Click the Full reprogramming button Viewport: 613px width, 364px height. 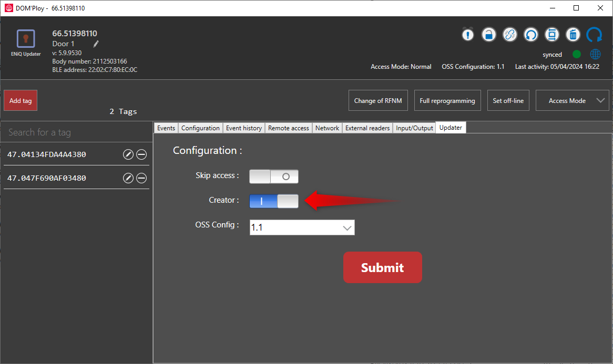pyautogui.click(x=447, y=101)
